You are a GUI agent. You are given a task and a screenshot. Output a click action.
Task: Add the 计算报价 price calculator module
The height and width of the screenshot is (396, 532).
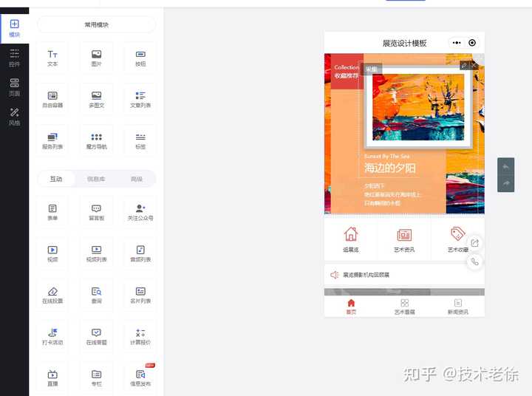pos(140,336)
